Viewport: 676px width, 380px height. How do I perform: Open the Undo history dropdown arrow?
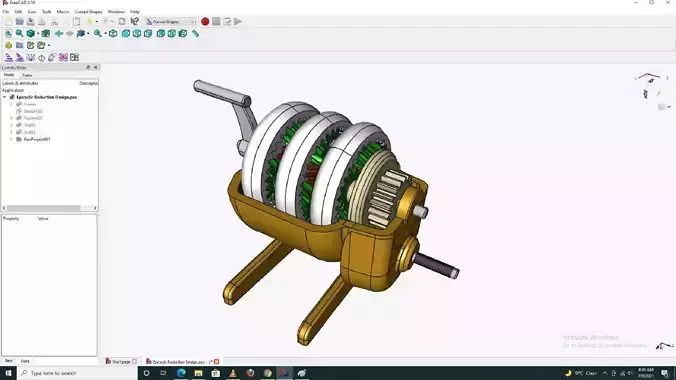(x=97, y=22)
